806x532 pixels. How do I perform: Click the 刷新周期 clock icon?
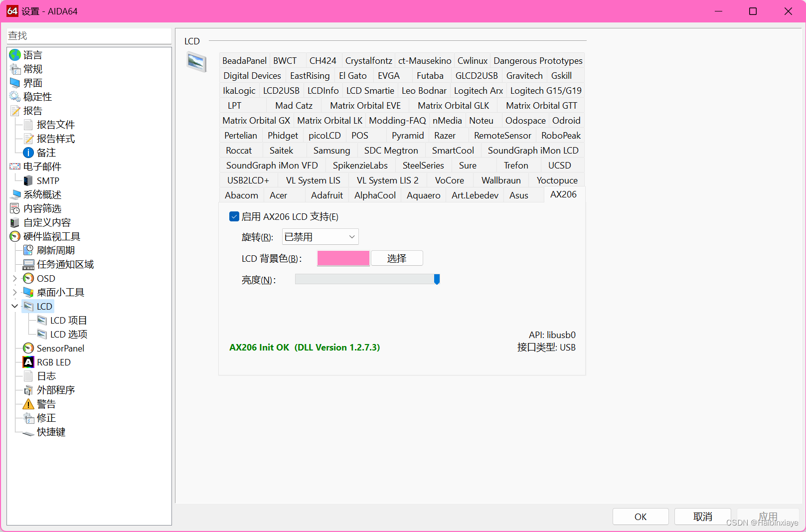point(28,250)
